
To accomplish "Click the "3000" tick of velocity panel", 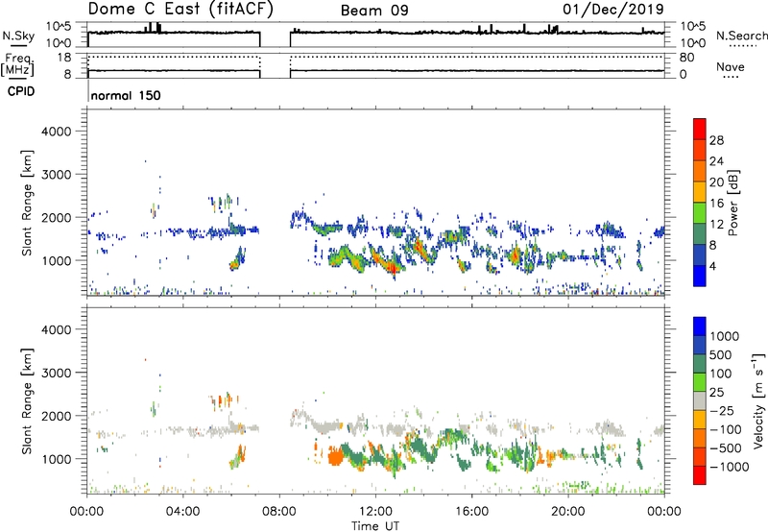I will click(x=57, y=373).
